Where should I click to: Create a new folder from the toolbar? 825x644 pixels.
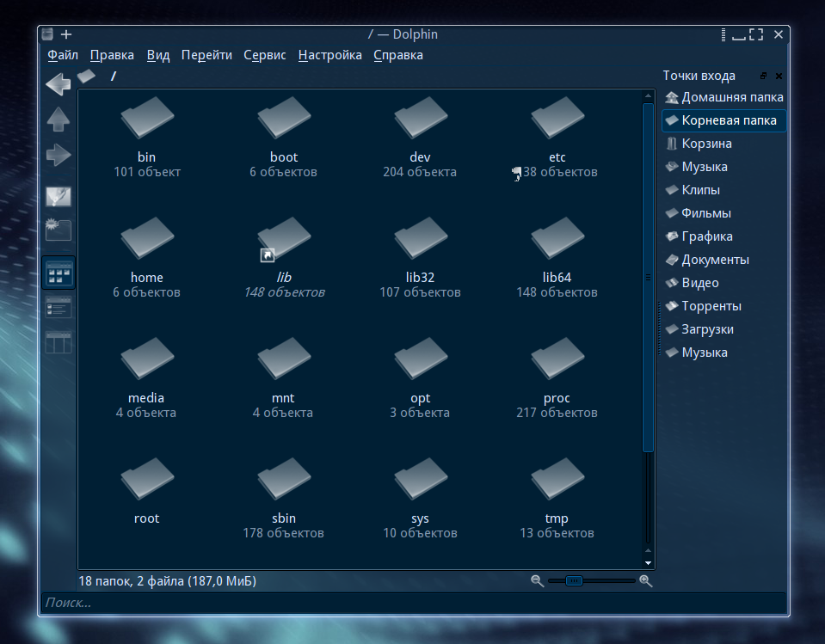[x=58, y=230]
